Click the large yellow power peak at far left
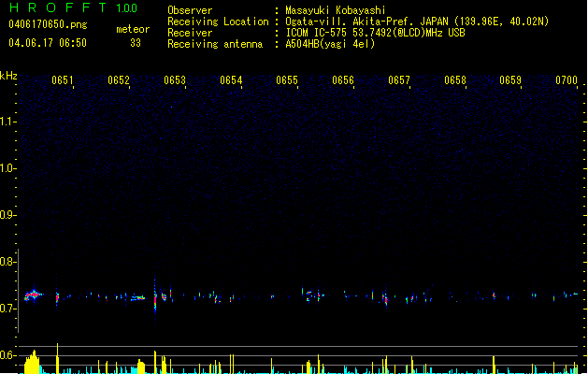The image size is (588, 374). (x=32, y=362)
